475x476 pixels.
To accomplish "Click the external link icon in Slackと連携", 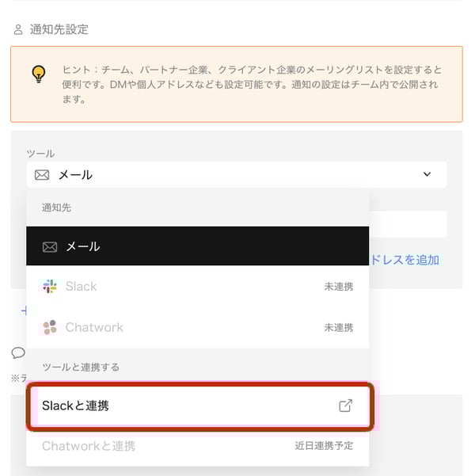I will [x=346, y=406].
